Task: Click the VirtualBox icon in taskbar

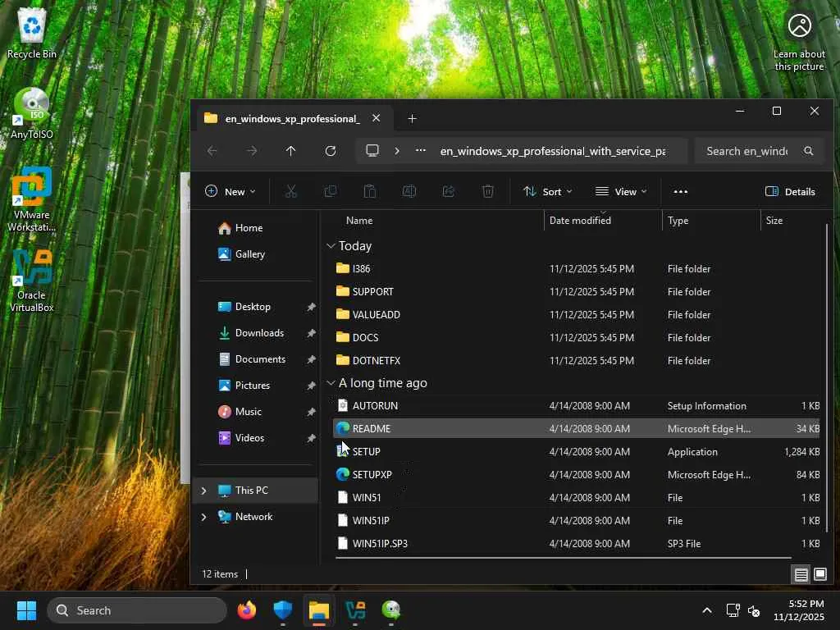Action: coord(355,610)
